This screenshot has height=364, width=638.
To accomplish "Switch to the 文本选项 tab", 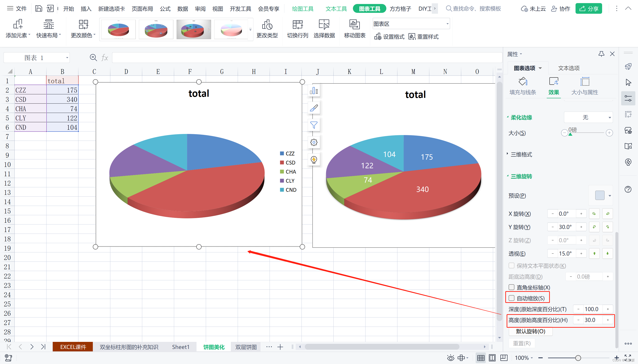I will point(568,68).
